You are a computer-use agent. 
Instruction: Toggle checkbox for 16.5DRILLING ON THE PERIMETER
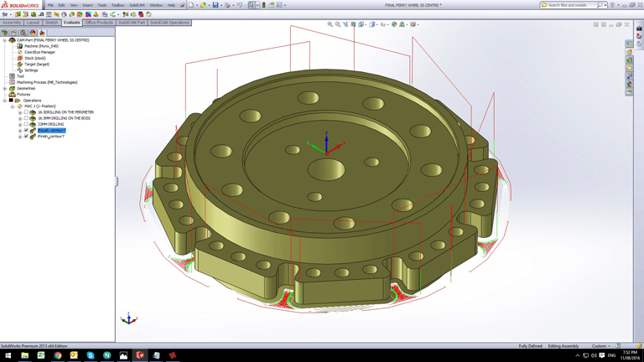[x=26, y=112]
